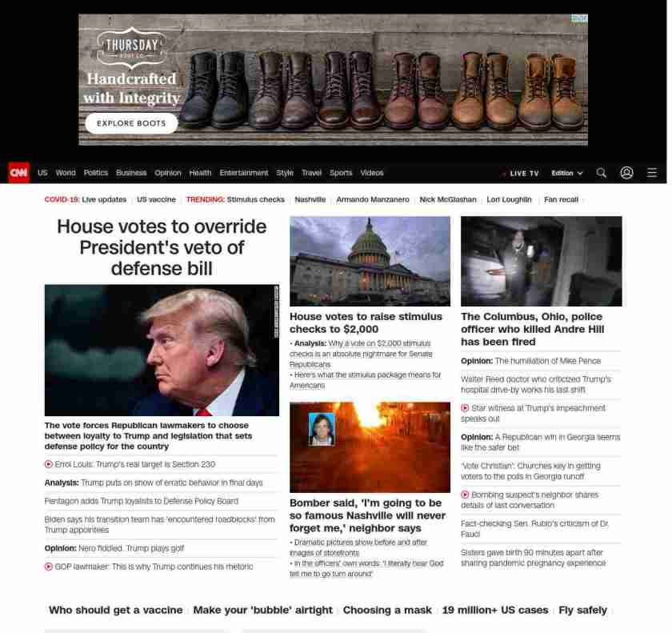Click the AdChoices icon on the boots ad

579,18
